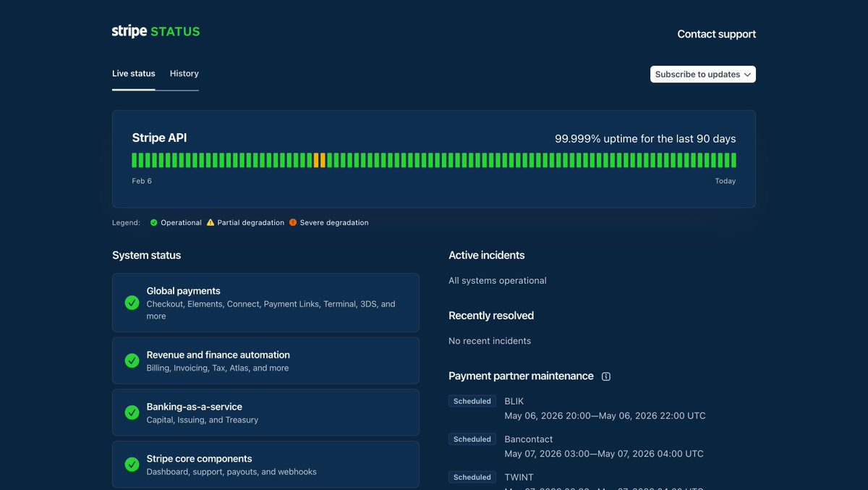Viewport: 868px width, 490px height.
Task: Click the Bancontact maintenance entry name
Action: pyautogui.click(x=529, y=439)
